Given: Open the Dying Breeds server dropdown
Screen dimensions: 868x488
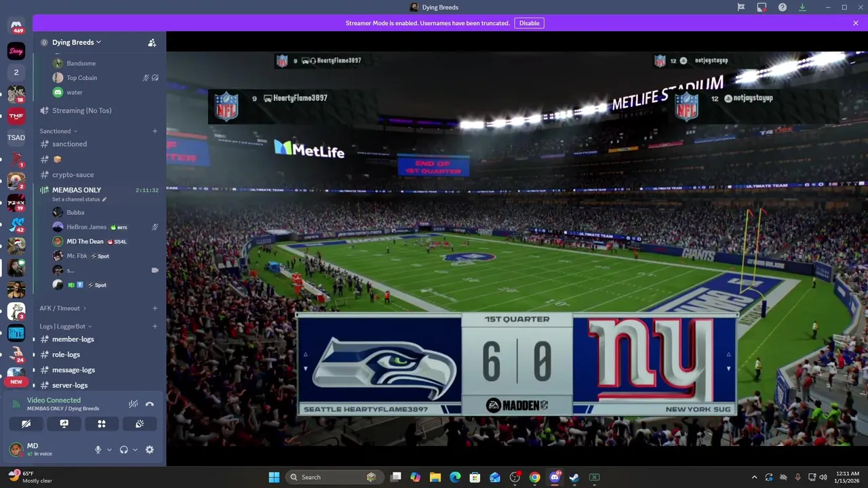Looking at the screenshot, I should (x=76, y=43).
